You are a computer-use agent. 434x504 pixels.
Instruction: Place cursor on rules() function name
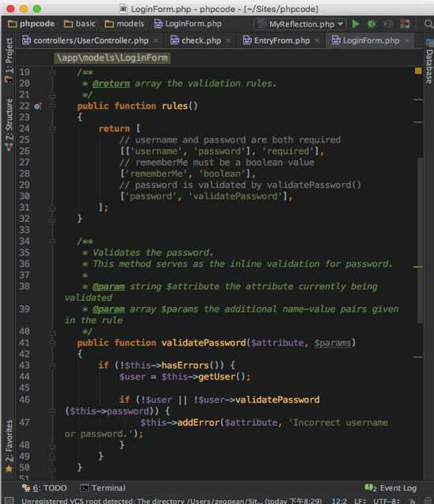tap(175, 106)
